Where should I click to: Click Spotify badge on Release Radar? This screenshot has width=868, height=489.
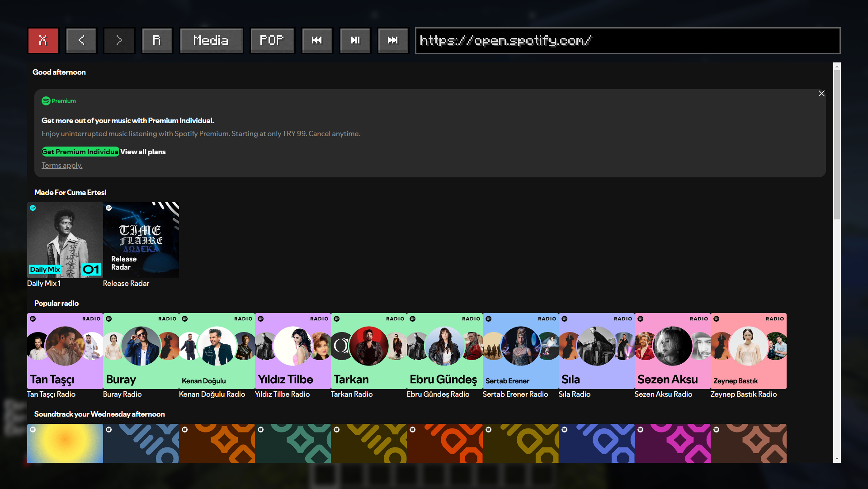click(109, 208)
